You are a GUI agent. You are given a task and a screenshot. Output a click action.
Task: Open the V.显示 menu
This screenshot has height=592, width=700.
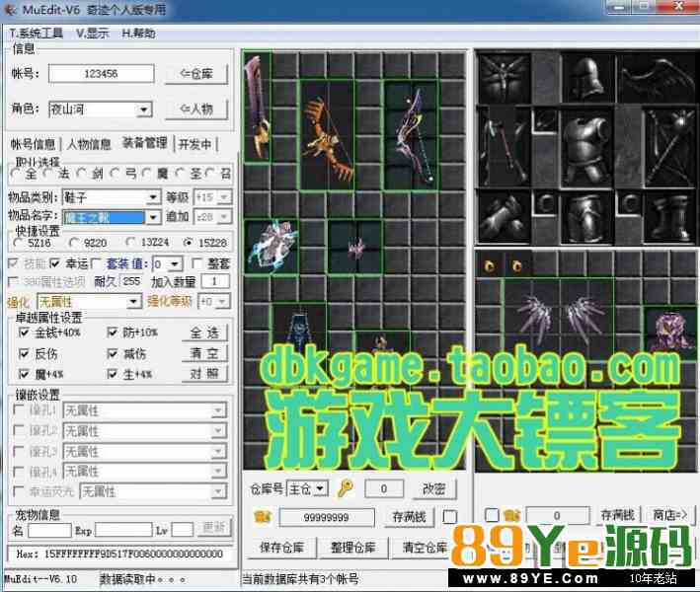[93, 34]
